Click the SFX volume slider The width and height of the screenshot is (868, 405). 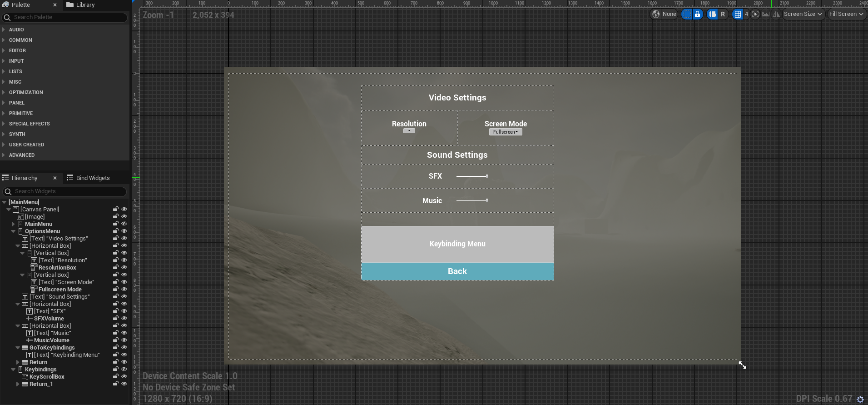[x=472, y=176]
